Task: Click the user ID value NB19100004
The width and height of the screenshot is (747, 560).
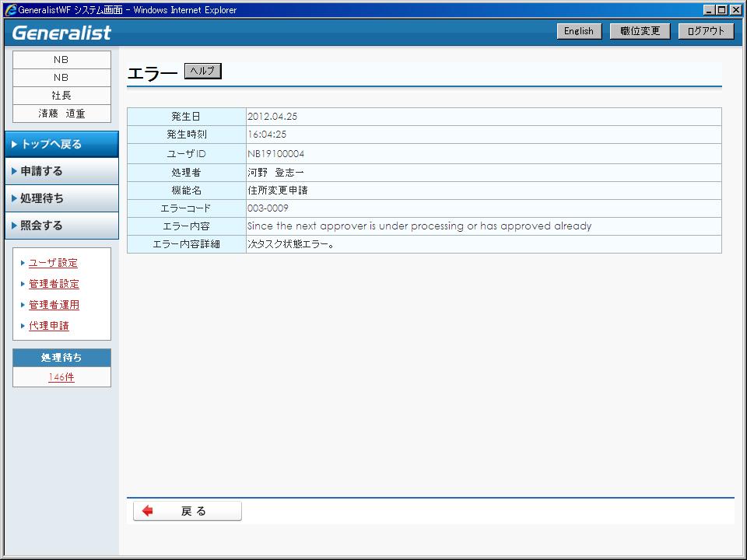Action: point(275,154)
